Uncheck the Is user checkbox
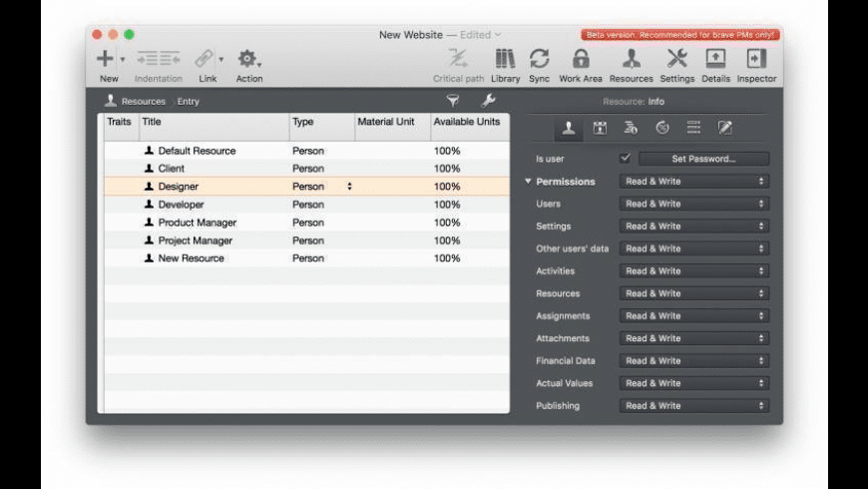This screenshot has height=489, width=868. 625,159
